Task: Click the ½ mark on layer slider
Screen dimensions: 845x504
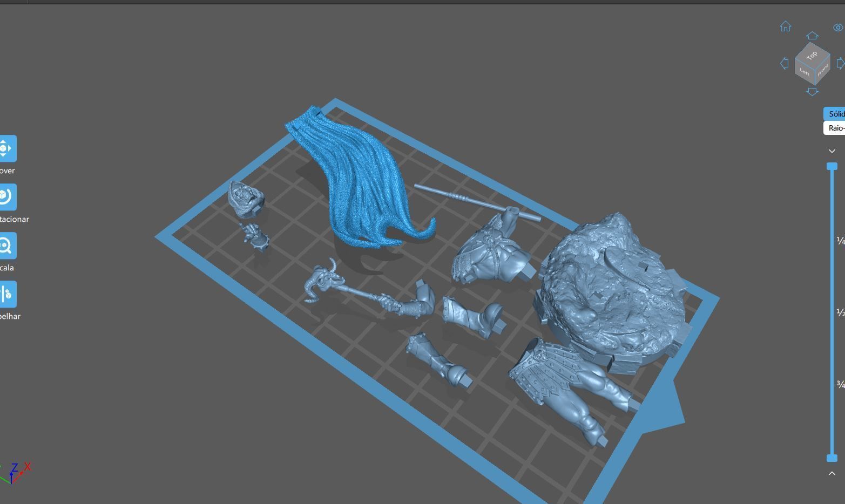Action: pos(840,312)
